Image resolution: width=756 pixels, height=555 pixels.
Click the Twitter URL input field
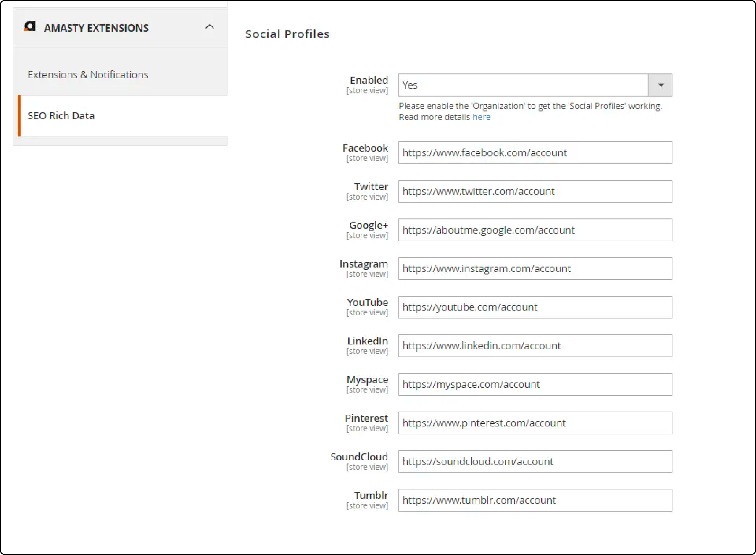535,192
